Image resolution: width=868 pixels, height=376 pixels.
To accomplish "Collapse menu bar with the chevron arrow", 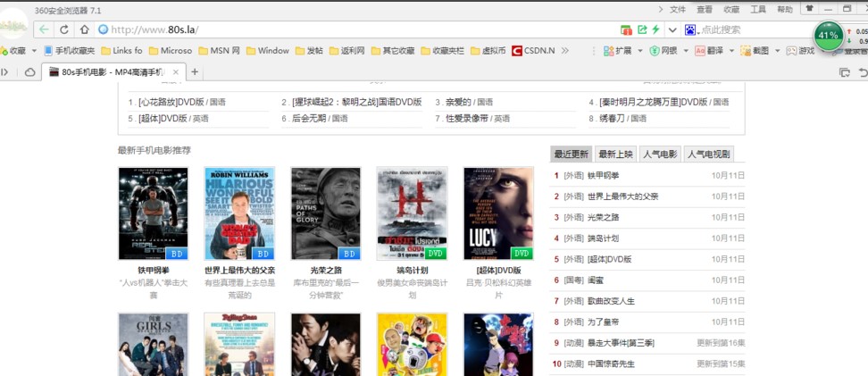I will (661, 10).
